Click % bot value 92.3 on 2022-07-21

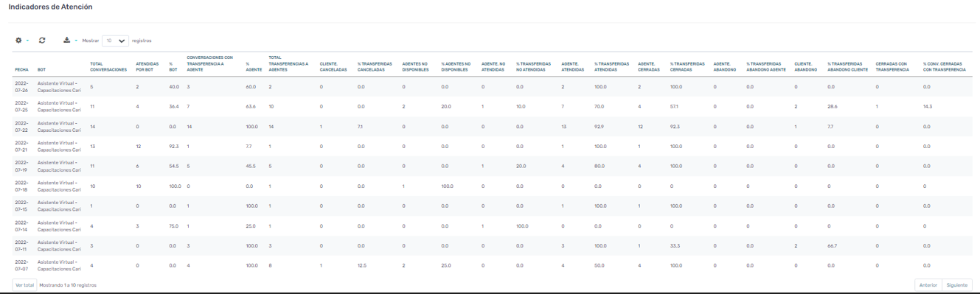tap(174, 147)
